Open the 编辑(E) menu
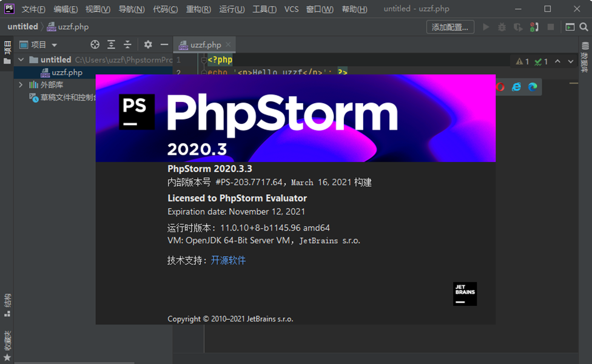Image resolution: width=592 pixels, height=364 pixels. point(66,9)
